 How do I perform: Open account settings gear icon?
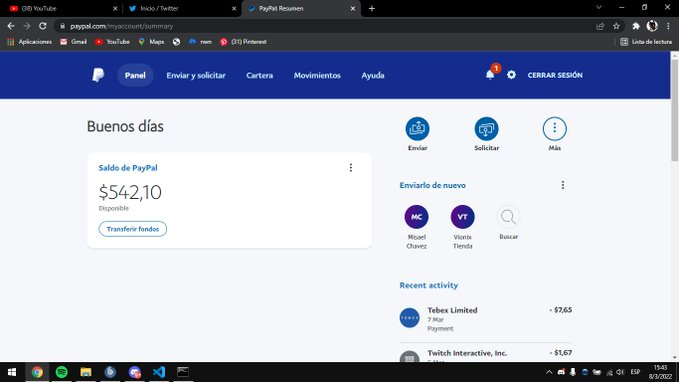[x=511, y=75]
